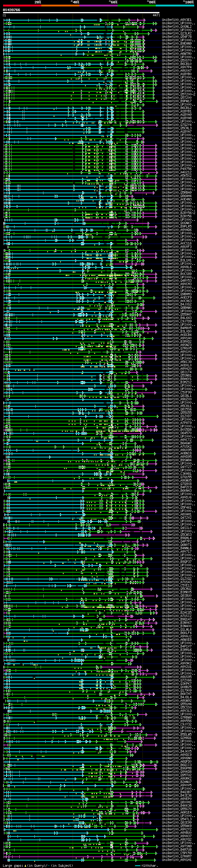
Task: Select hit label UniRef100_Q1ZXD7
Action: (x=177, y=416)
